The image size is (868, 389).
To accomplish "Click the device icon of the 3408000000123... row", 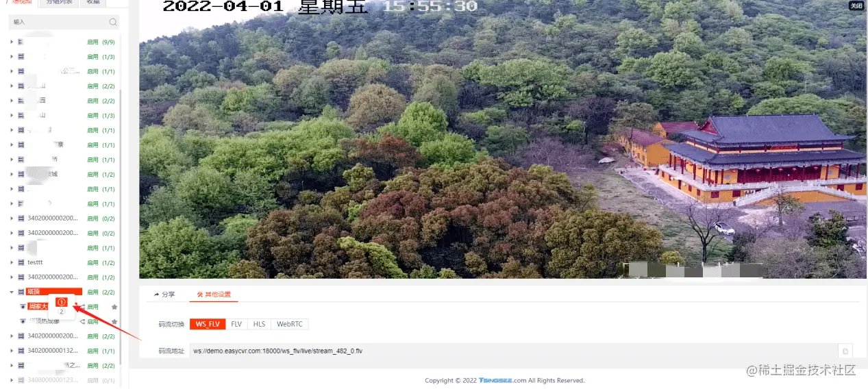I will 21,380.
